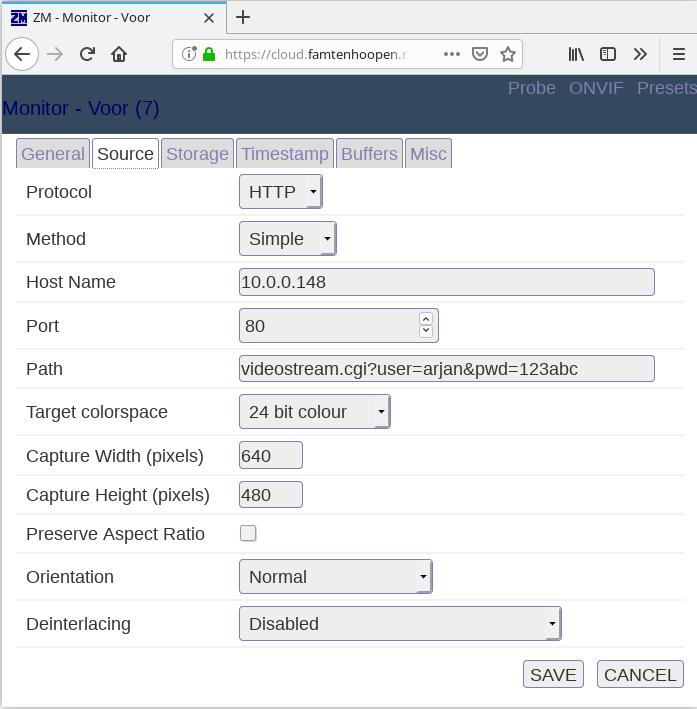This screenshot has width=697, height=709.
Task: Choose an Orientation from the dropdown
Action: [x=335, y=576]
